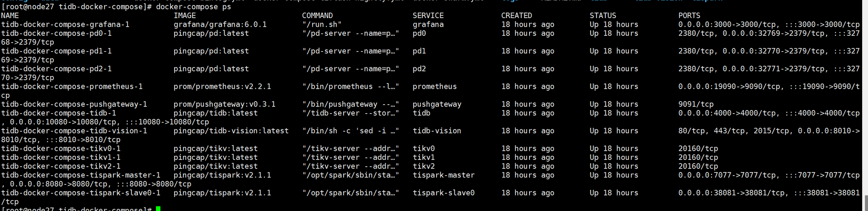Click image name pingcap/tidb-vision:latest
This screenshot has height=211, width=868.
pos(231,131)
